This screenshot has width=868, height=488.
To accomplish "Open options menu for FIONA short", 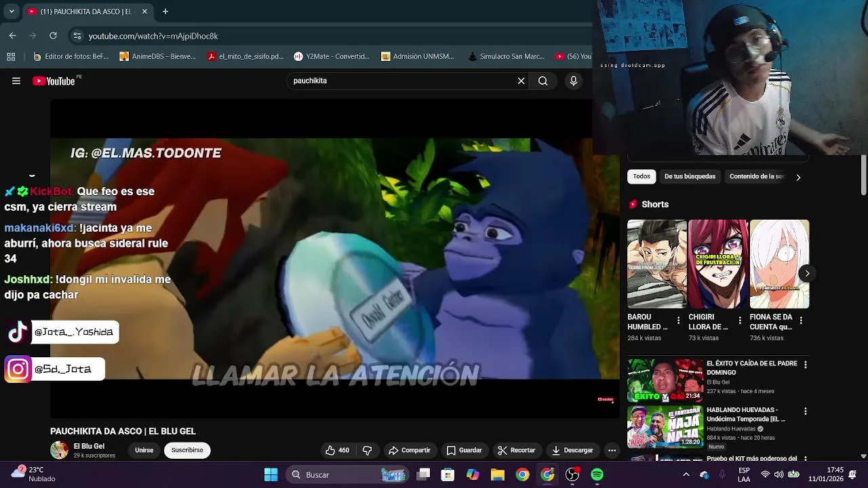I will tap(801, 321).
